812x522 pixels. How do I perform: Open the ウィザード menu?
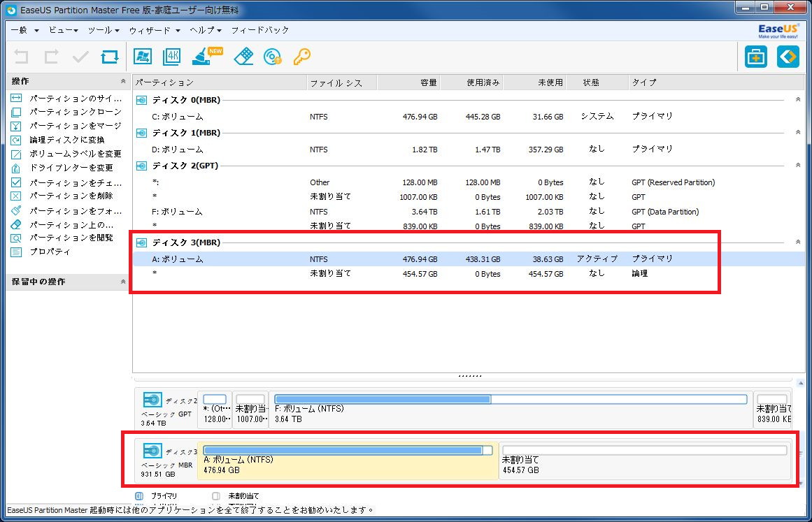coord(155,30)
